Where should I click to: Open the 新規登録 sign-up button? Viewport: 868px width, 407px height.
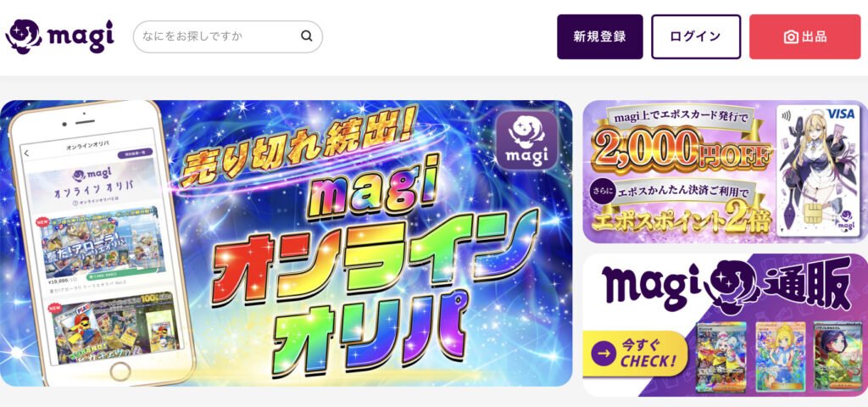click(600, 36)
